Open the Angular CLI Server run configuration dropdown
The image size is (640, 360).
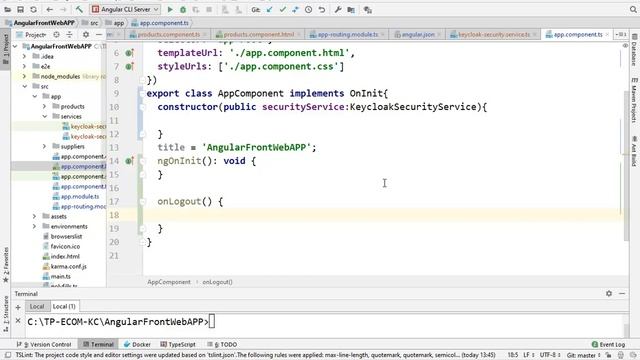(125, 9)
